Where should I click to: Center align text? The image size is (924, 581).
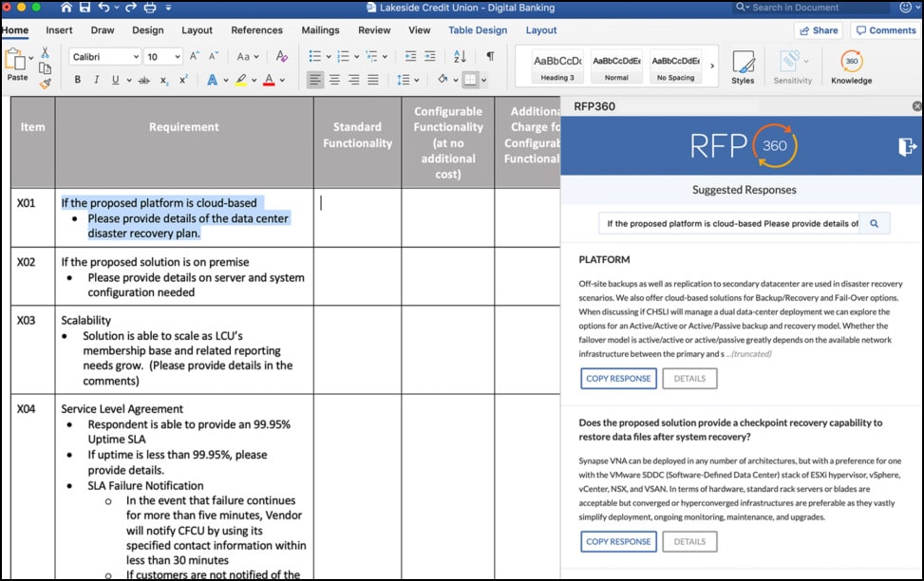pos(334,80)
